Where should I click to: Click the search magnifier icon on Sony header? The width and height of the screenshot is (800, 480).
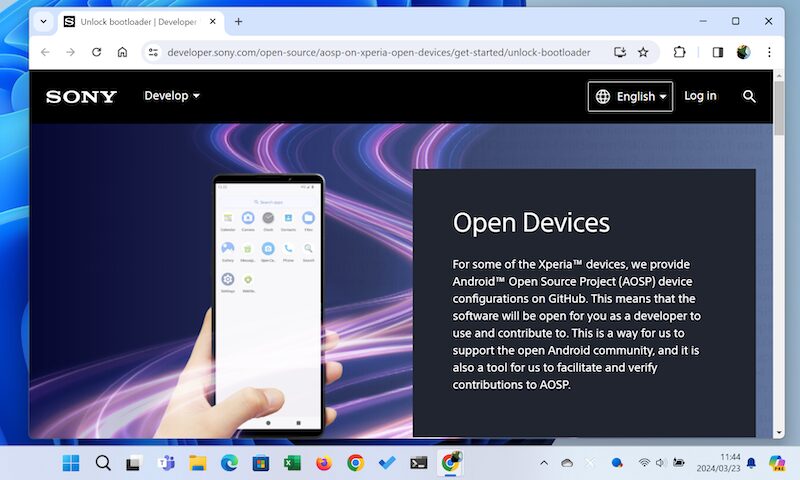[x=749, y=96]
